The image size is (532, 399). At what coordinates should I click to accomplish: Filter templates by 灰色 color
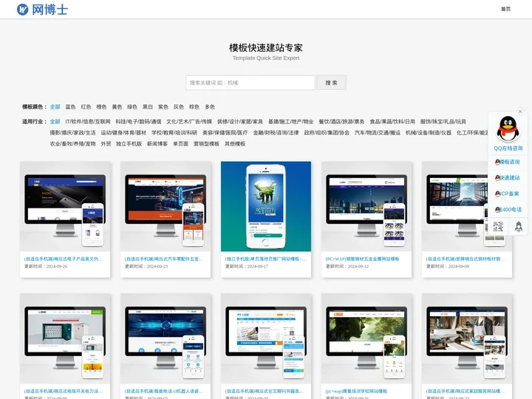pyautogui.click(x=179, y=107)
